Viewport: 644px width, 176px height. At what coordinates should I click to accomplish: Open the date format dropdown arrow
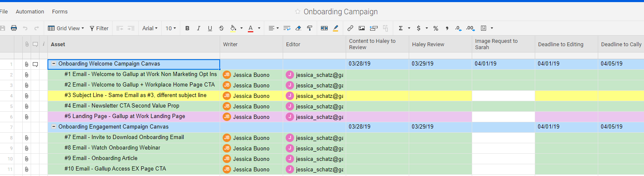coord(492,28)
